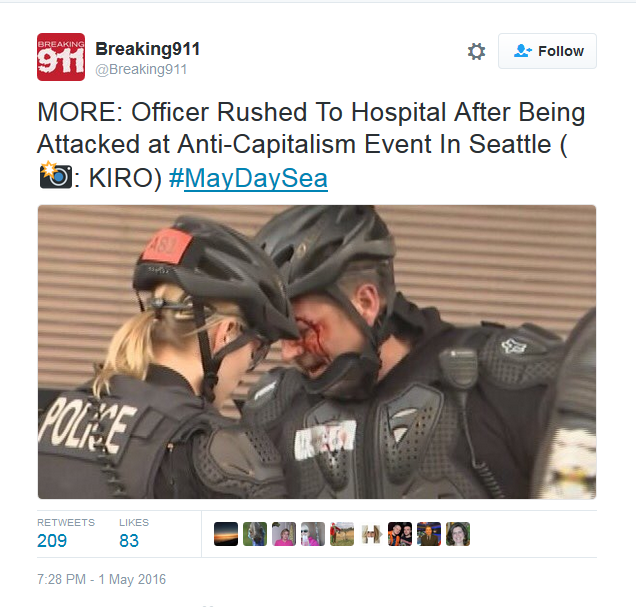636x607 pixels.
Task: Open the pink shirt woman avatar
Action: click(x=284, y=534)
